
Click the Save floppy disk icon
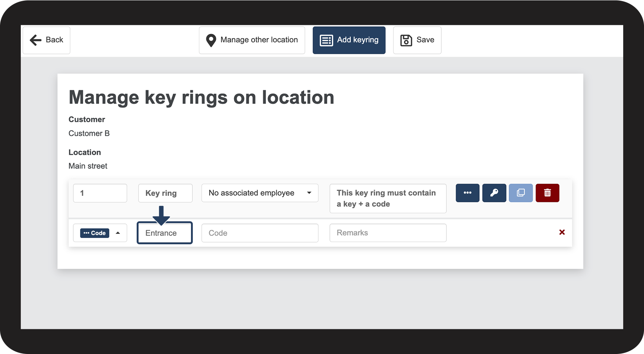[406, 40]
